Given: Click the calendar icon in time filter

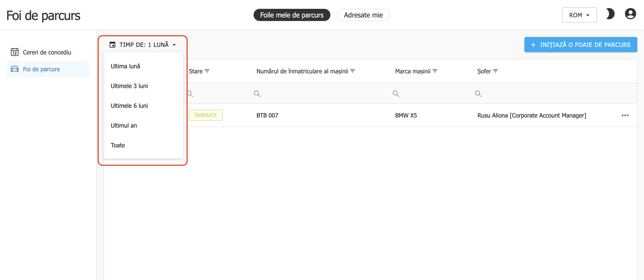Looking at the screenshot, I should pos(112,45).
